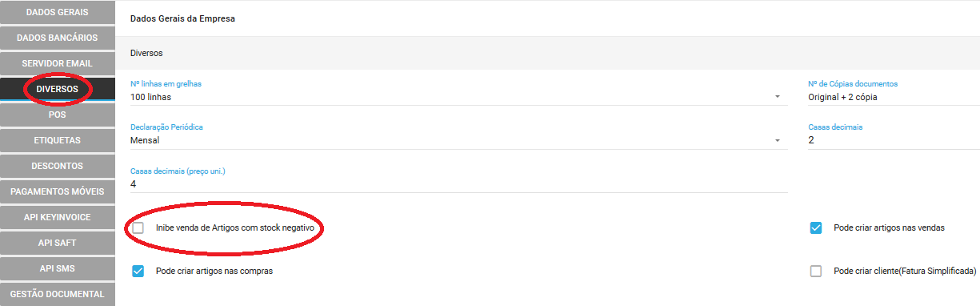Screen dimensions: 980x306
Task: Uncheck Pode criar artigos nas compras
Action: (138, 272)
